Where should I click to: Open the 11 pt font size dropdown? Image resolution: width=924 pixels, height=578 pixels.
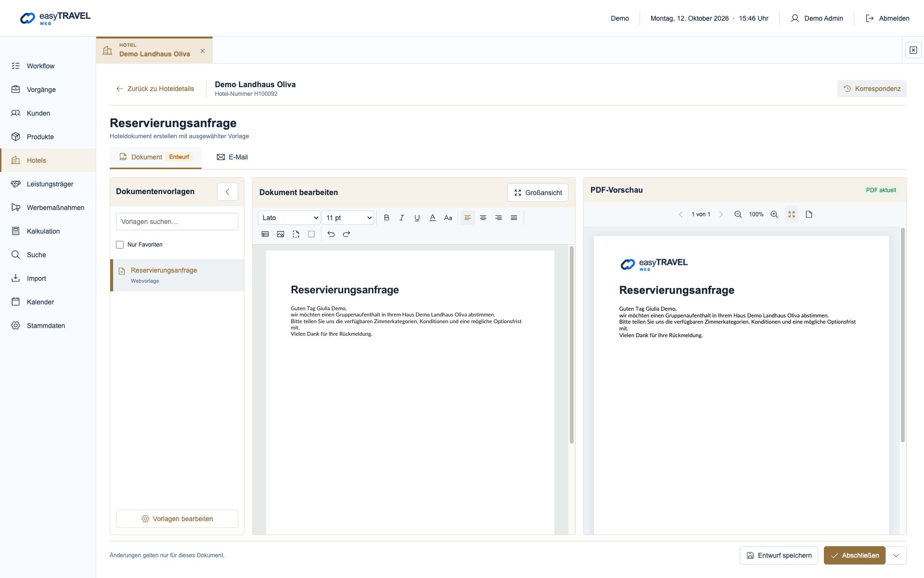[x=348, y=218]
